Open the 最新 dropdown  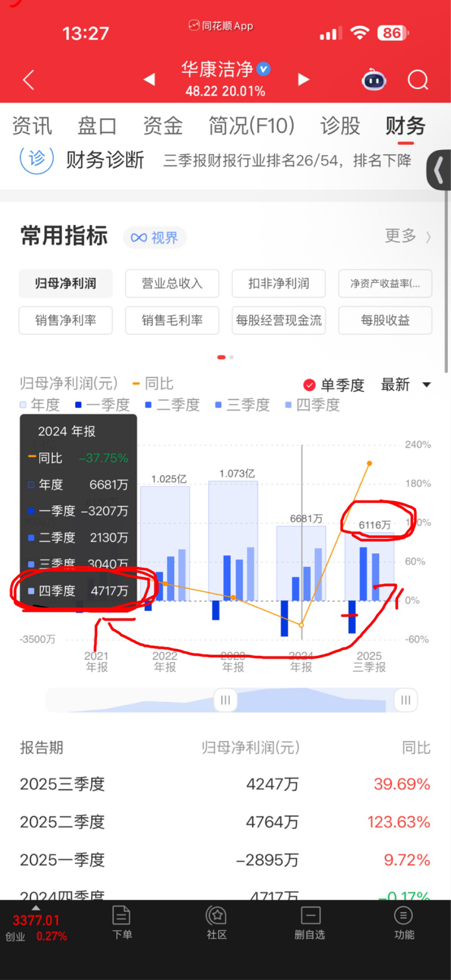point(406,385)
